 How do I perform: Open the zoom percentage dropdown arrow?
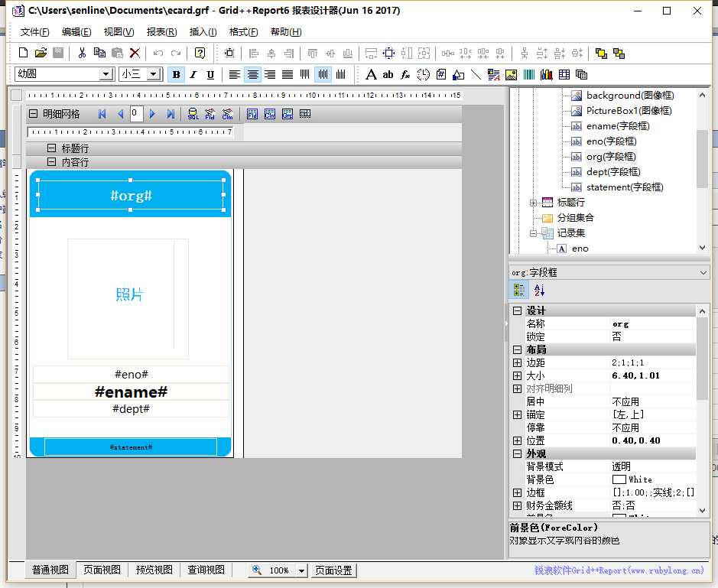pos(301,570)
